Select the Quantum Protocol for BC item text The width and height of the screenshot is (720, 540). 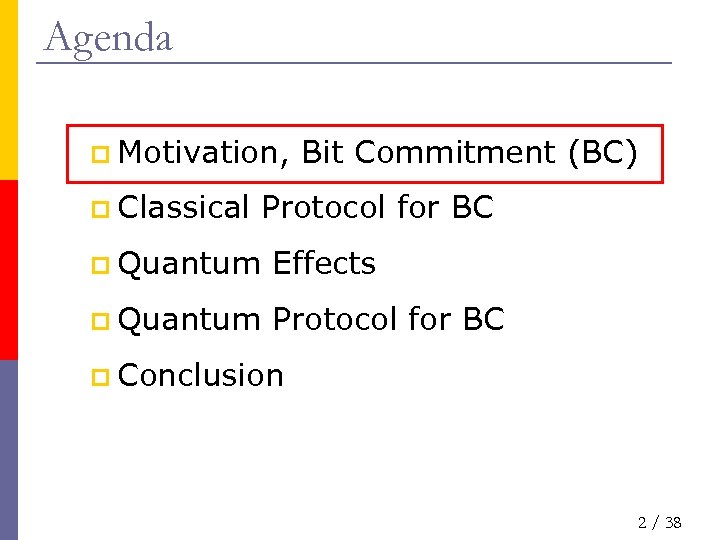[x=311, y=320]
